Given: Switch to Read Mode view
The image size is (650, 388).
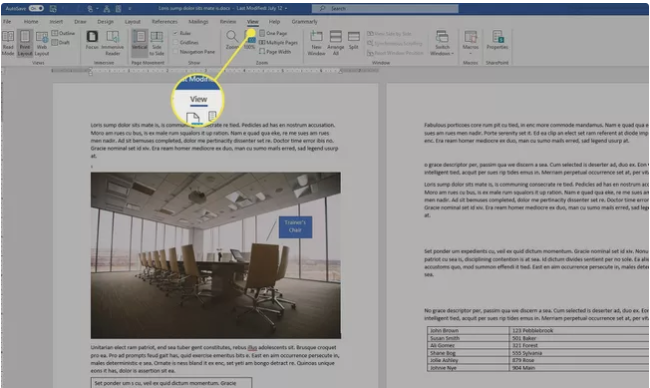Looking at the screenshot, I should coord(8,43).
